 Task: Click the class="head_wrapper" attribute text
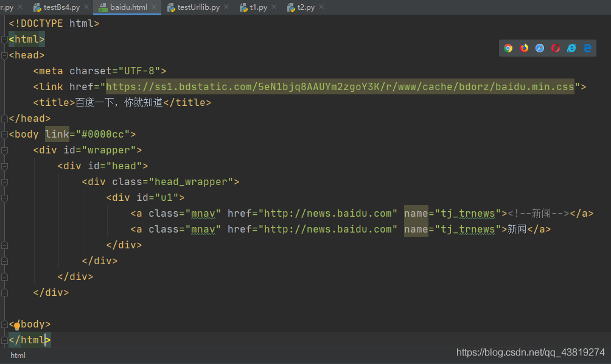point(173,182)
